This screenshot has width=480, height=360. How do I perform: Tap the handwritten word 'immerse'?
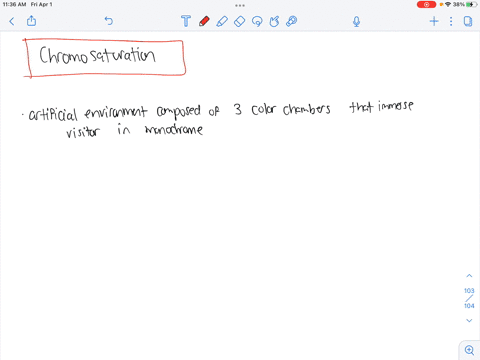[396, 106]
